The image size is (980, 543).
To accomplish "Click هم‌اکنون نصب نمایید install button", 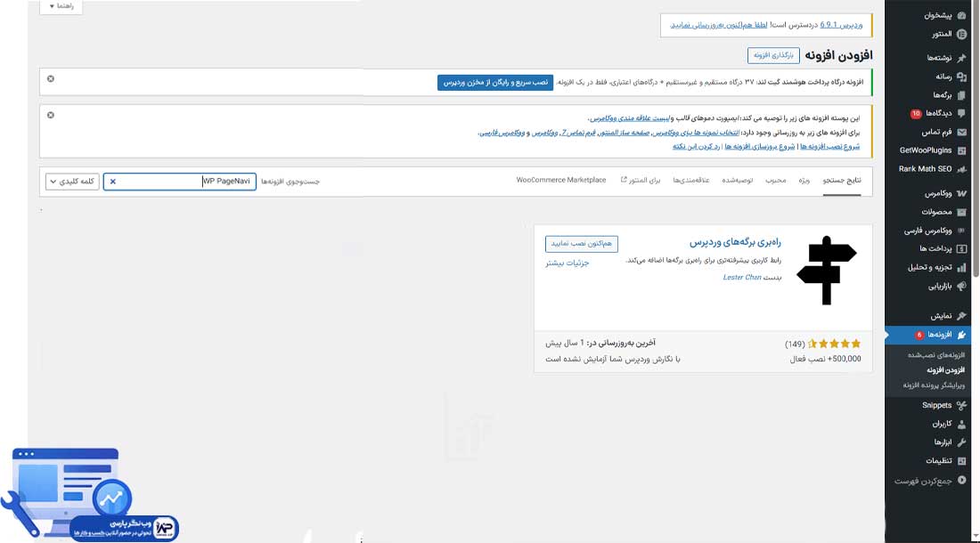I will 581,244.
